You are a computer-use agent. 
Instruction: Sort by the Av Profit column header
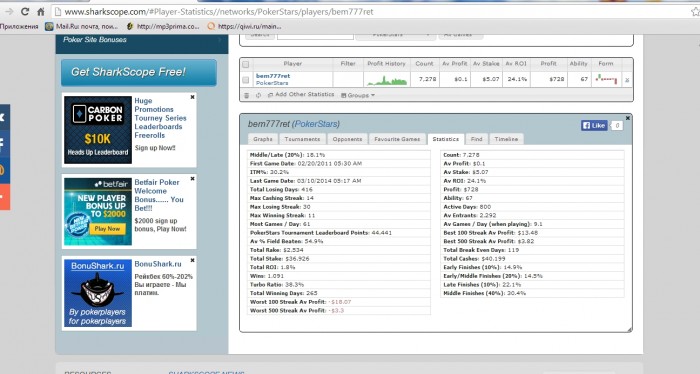(454, 64)
